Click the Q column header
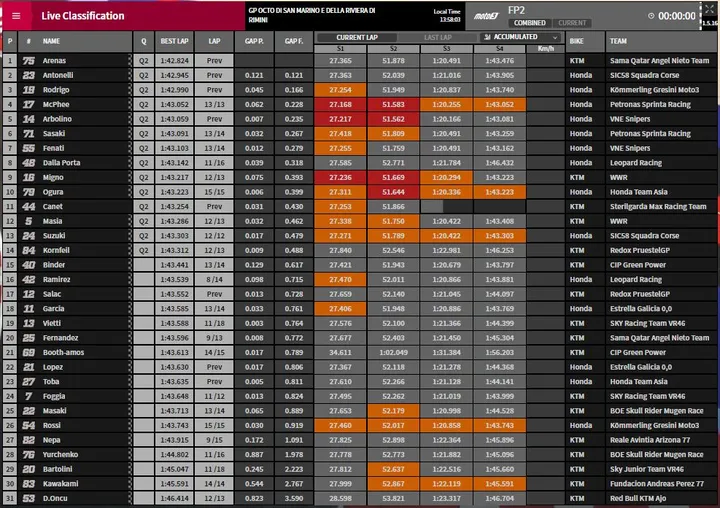The height and width of the screenshot is (508, 720). (x=144, y=41)
